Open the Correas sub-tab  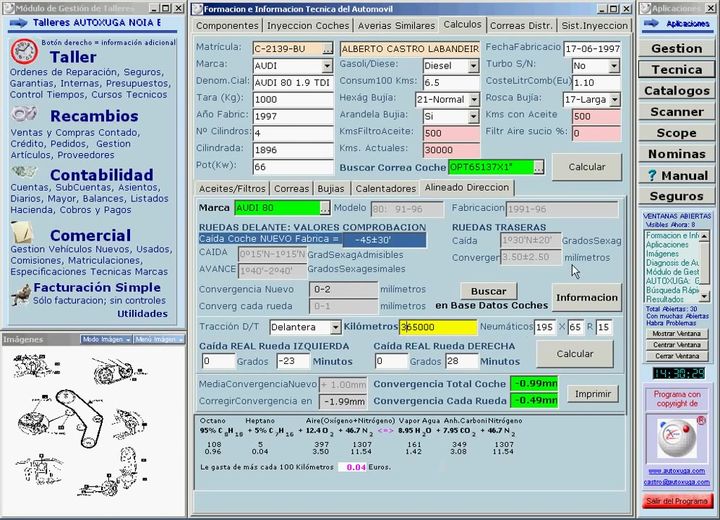[292, 188]
